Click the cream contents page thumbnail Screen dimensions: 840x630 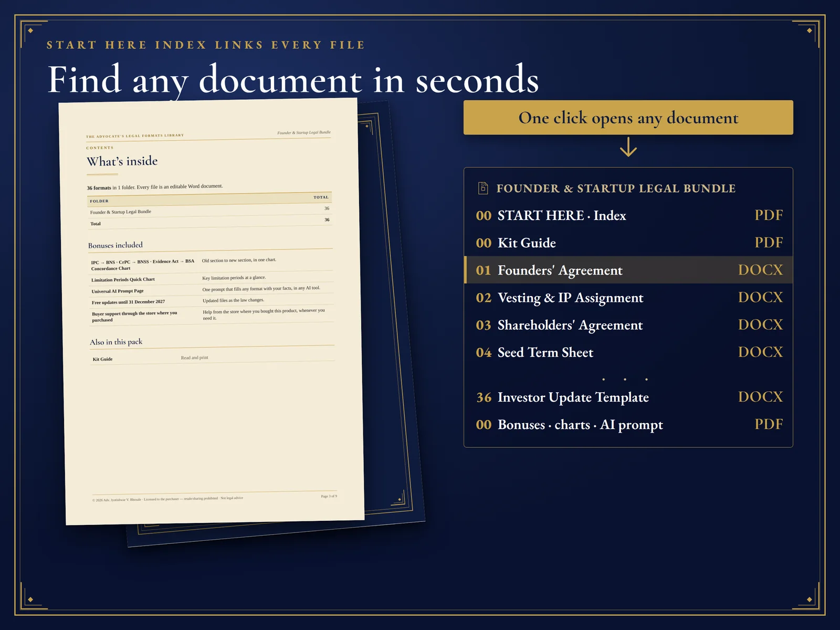click(213, 312)
